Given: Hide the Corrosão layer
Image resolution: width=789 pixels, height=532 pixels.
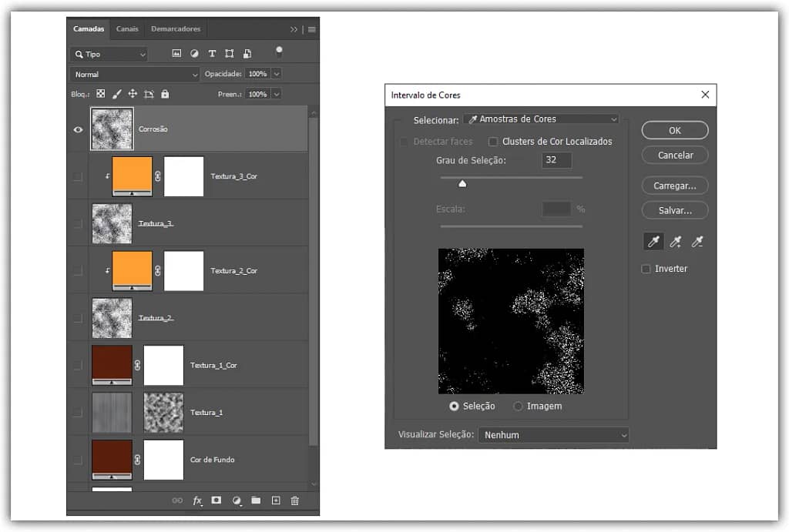Looking at the screenshot, I should pos(78,129).
